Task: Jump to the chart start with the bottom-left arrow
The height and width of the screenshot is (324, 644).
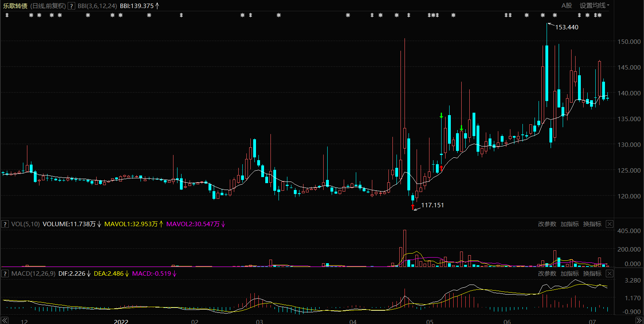Action: click(x=5, y=320)
